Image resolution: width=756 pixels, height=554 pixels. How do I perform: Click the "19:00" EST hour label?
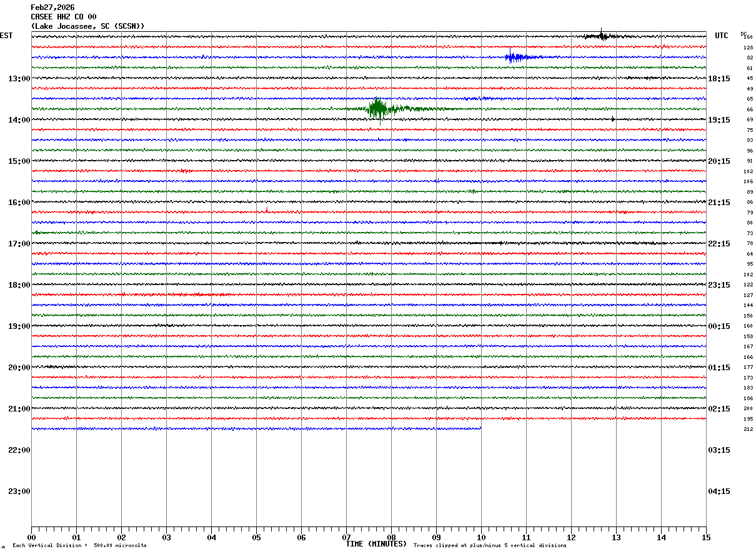click(x=19, y=326)
